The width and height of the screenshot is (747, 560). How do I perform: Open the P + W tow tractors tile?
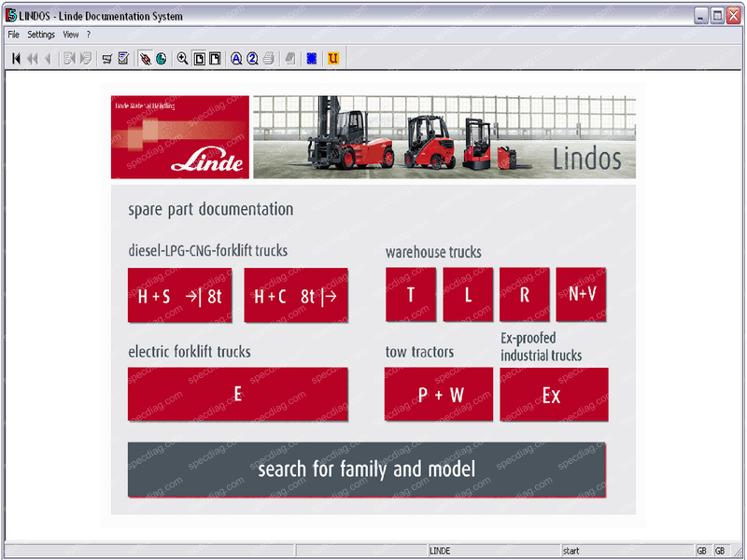(439, 394)
